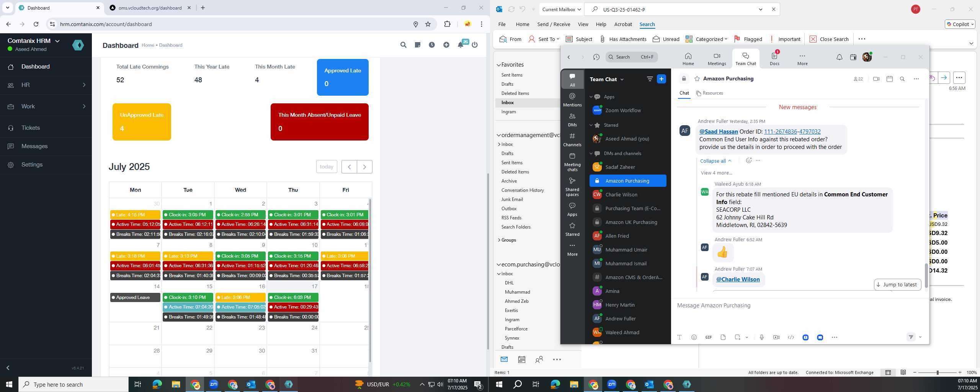Screen dimensions: 980x392
Task: Click the HRM power logout icon
Action: pyautogui.click(x=475, y=45)
